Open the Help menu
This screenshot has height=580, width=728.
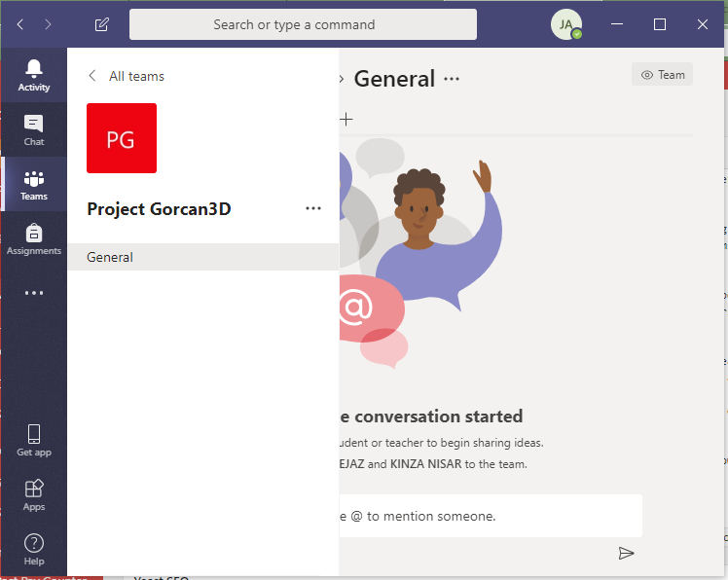(34, 550)
